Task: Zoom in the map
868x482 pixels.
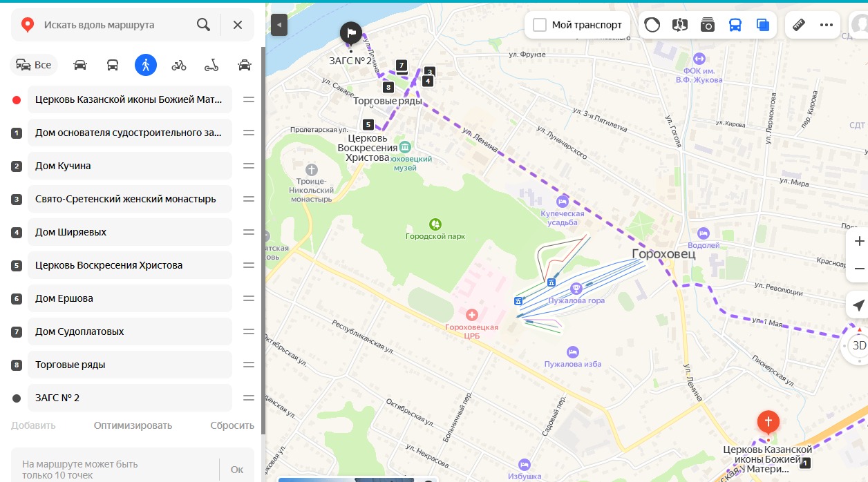Action: pos(859,241)
